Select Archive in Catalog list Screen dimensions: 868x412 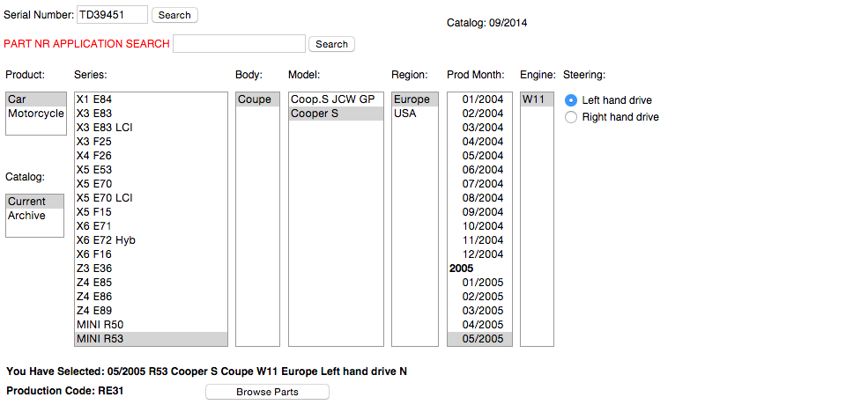(26, 216)
